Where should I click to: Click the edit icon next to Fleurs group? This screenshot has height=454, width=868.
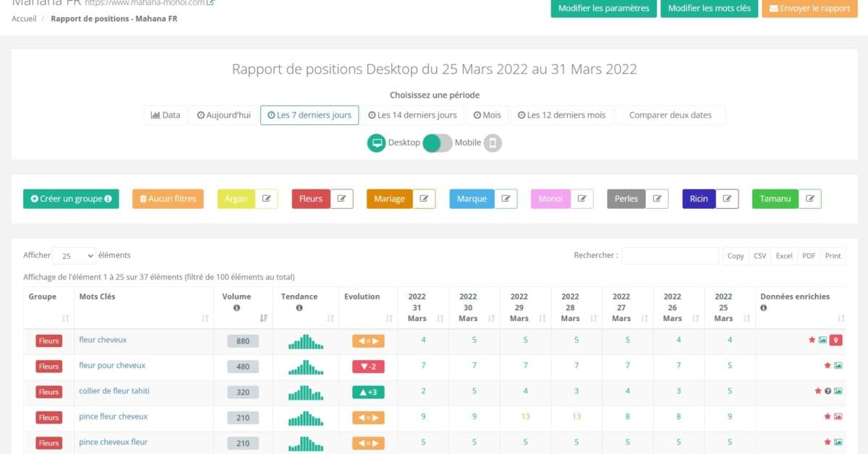(x=341, y=199)
